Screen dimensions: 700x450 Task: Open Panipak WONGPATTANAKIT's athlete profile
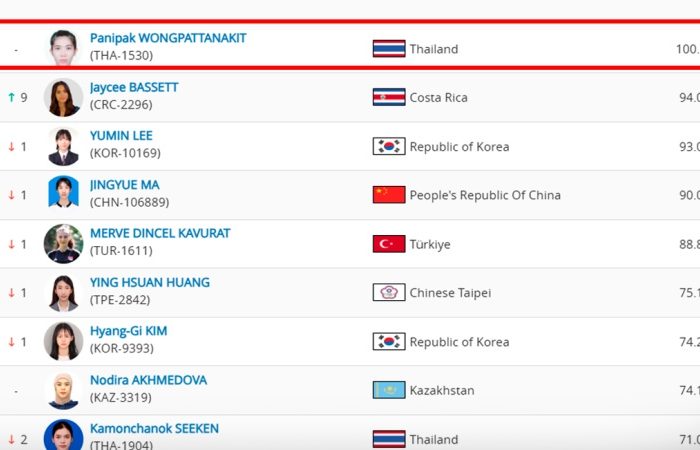(x=168, y=38)
